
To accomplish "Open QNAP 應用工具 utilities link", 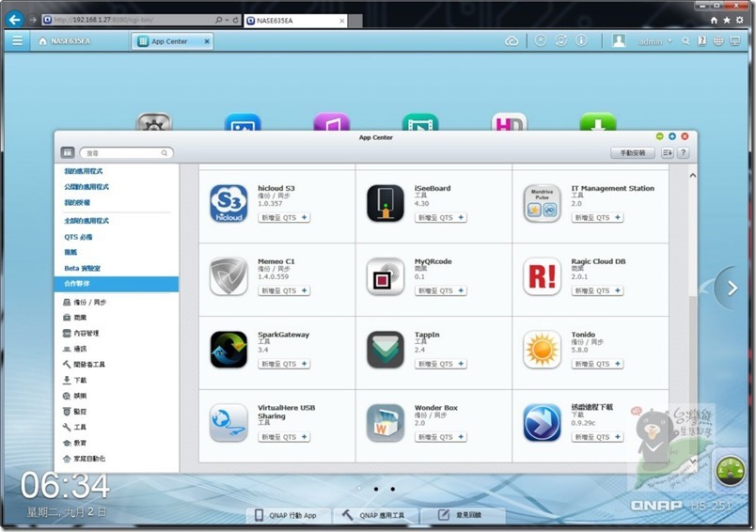I will 374,515.
